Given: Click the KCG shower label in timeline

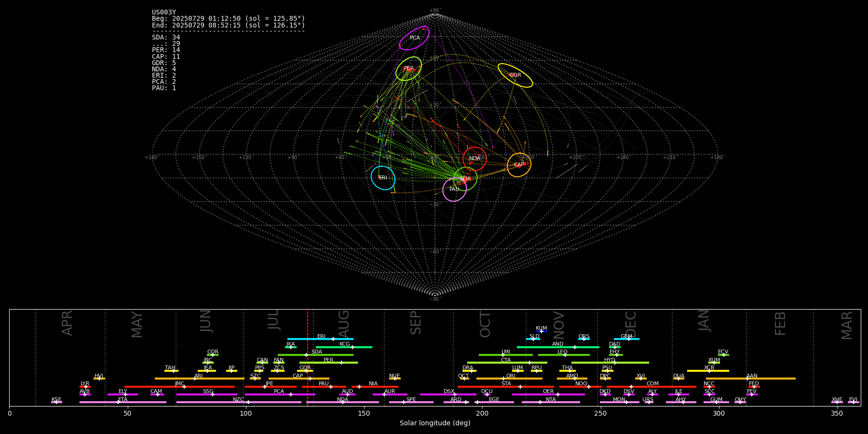Looking at the screenshot, I should click(345, 344).
